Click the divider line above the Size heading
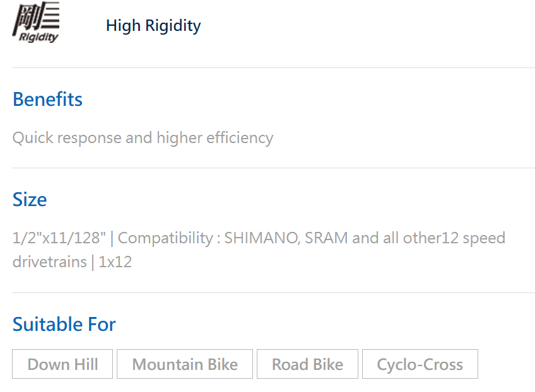This screenshot has width=535, height=392. coord(273,168)
